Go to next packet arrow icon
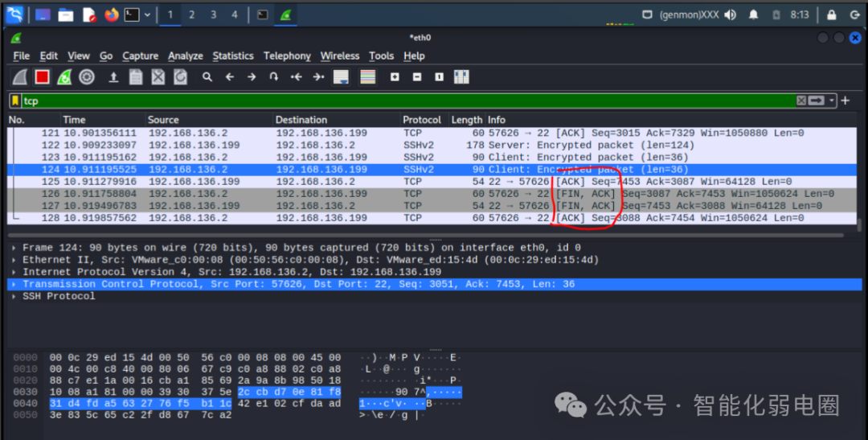This screenshot has width=868, height=440. [x=252, y=77]
